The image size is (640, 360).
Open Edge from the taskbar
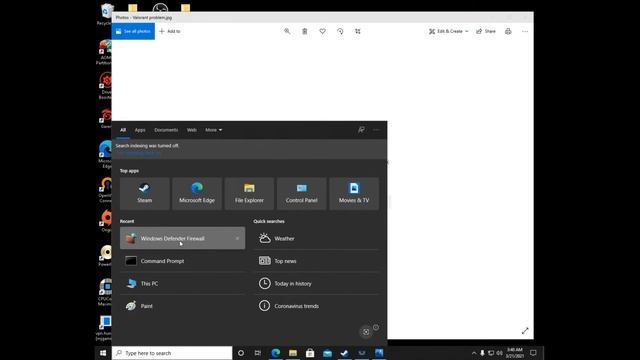(x=276, y=353)
